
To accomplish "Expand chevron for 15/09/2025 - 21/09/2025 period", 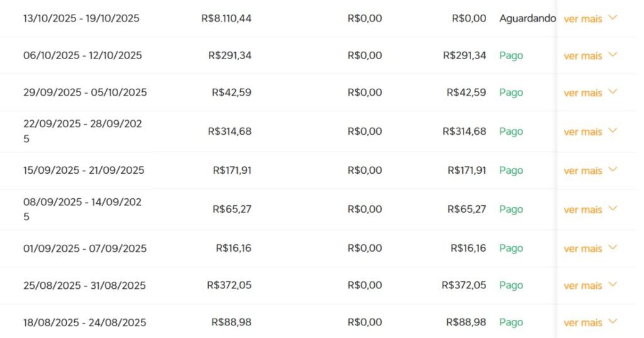I will click(x=613, y=170).
